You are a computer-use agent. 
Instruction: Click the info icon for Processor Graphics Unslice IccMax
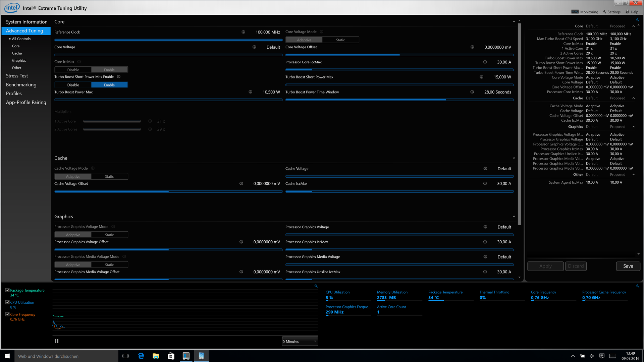click(485, 272)
